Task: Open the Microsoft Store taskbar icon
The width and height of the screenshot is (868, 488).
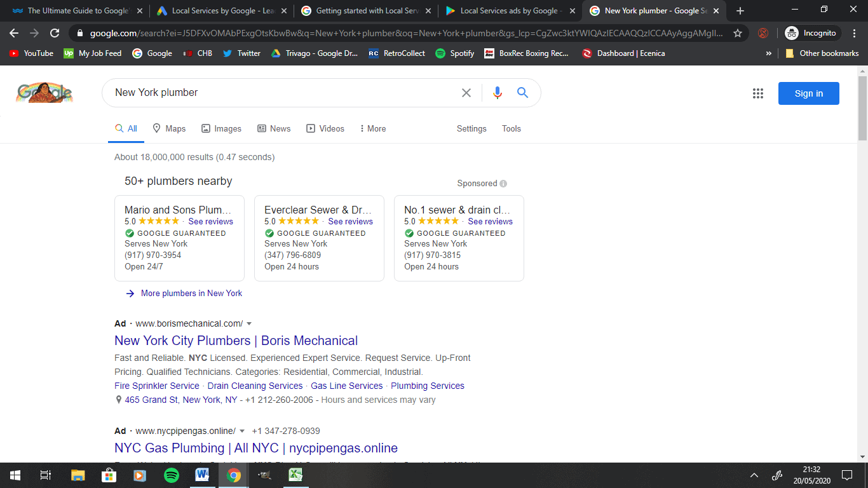Action: pyautogui.click(x=109, y=475)
